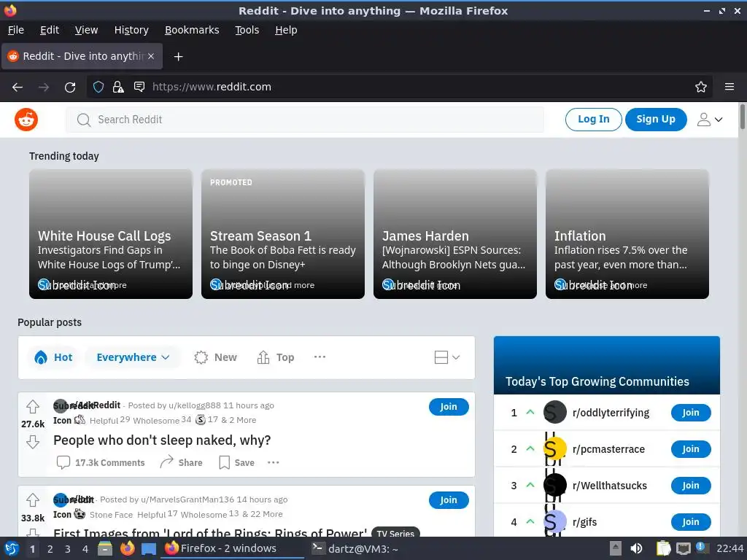Open the 17.3k Comments link
This screenshot has width=747, height=560.
[x=101, y=462]
